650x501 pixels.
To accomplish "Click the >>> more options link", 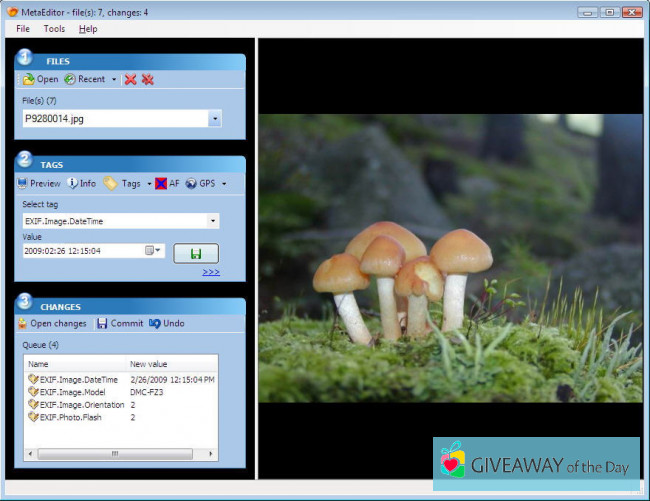I will click(x=210, y=272).
